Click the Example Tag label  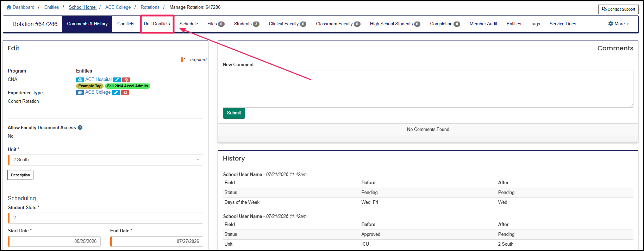pos(90,86)
